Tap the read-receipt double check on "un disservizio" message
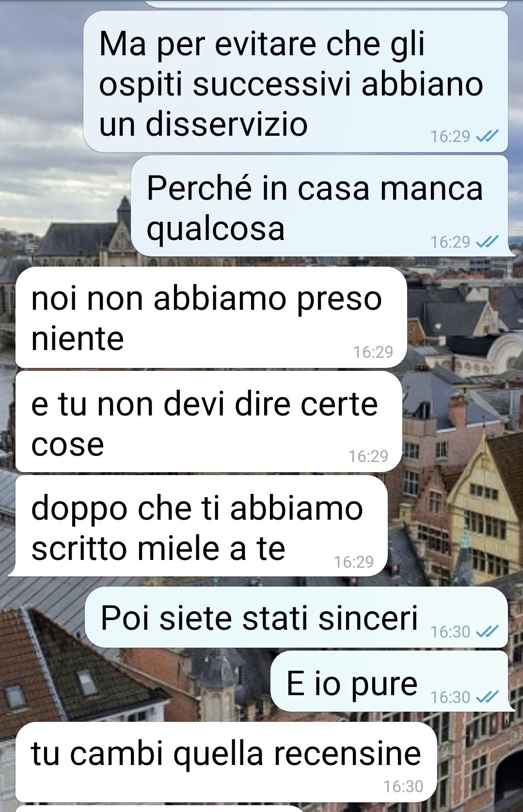 (487, 137)
